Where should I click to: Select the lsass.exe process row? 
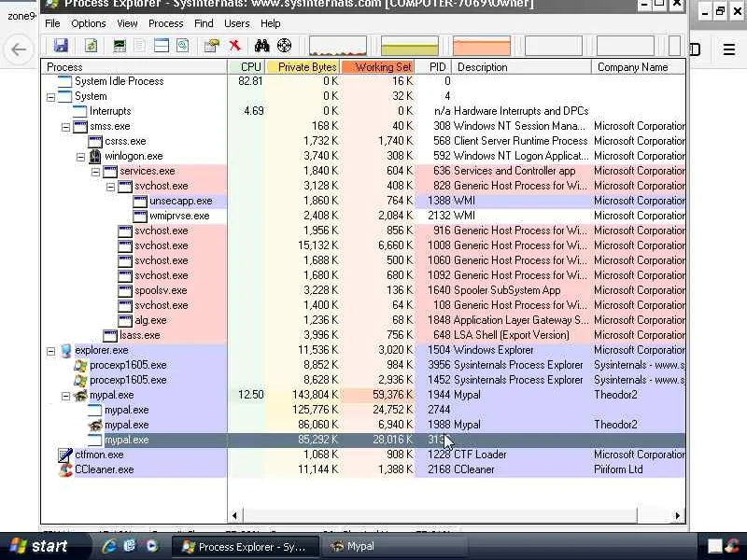click(x=363, y=335)
